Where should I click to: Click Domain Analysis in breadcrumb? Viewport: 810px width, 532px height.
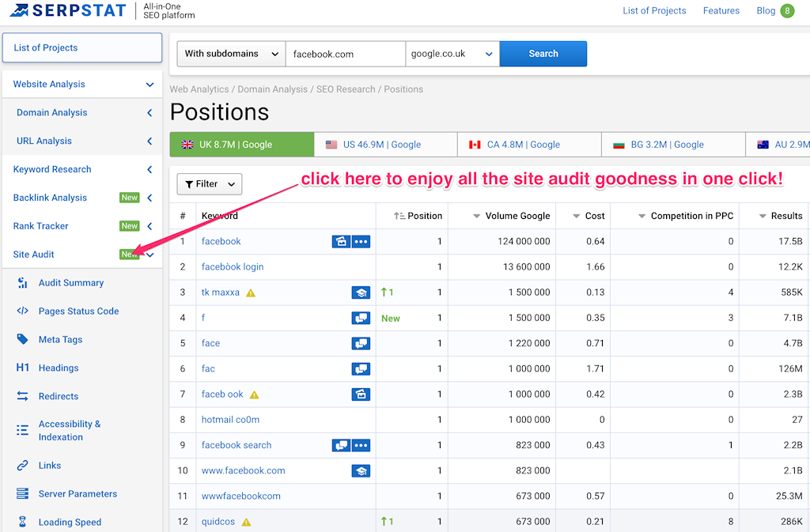point(272,89)
